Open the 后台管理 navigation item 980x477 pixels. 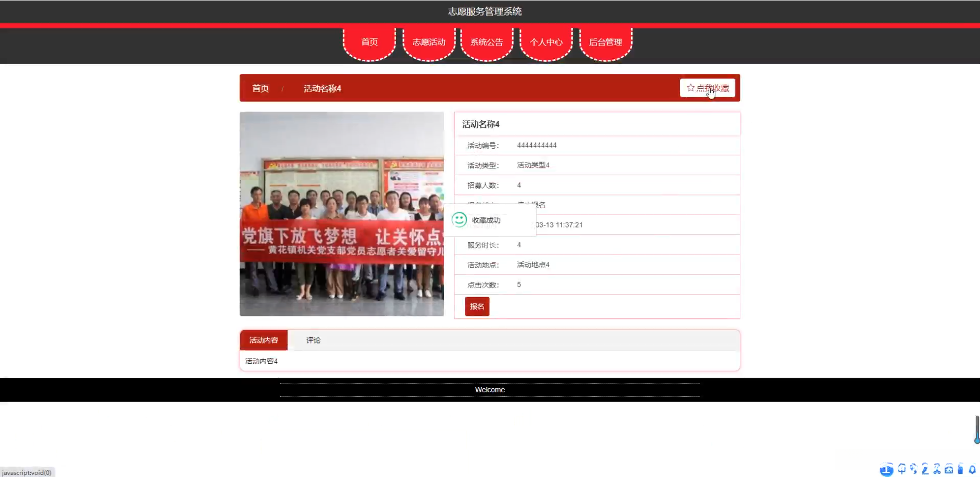tap(606, 42)
